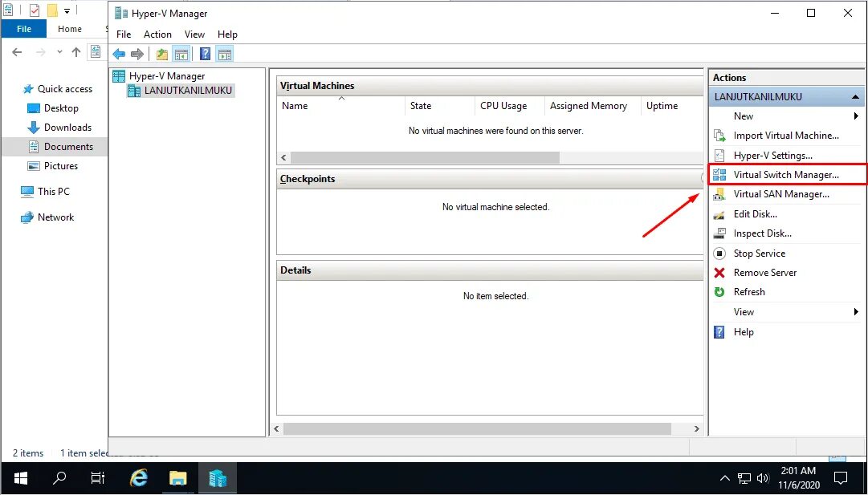868x495 pixels.
Task: Click the Stop Service icon
Action: click(719, 254)
